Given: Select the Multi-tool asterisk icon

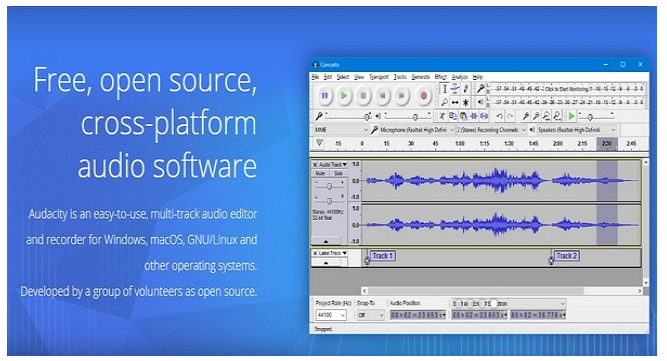Looking at the screenshot, I should [x=466, y=102].
